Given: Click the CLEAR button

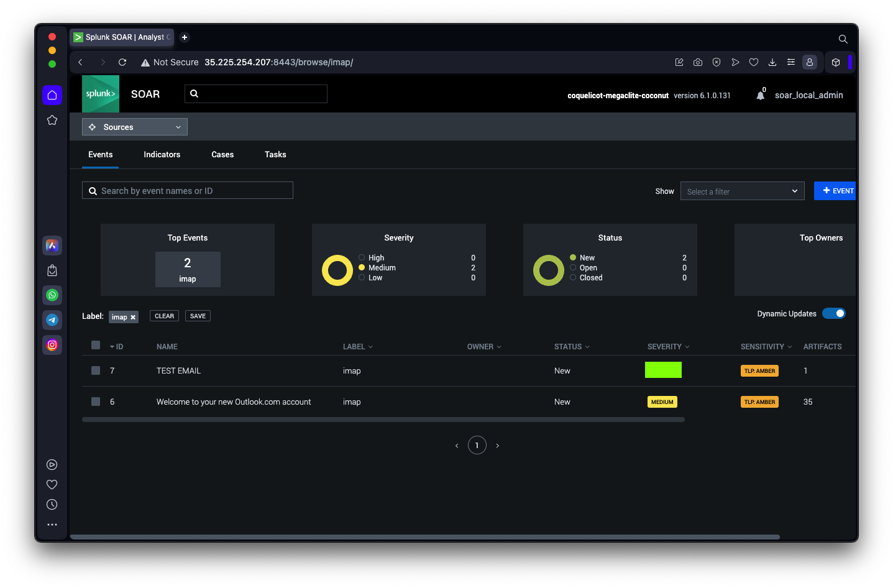Looking at the screenshot, I should [x=164, y=316].
